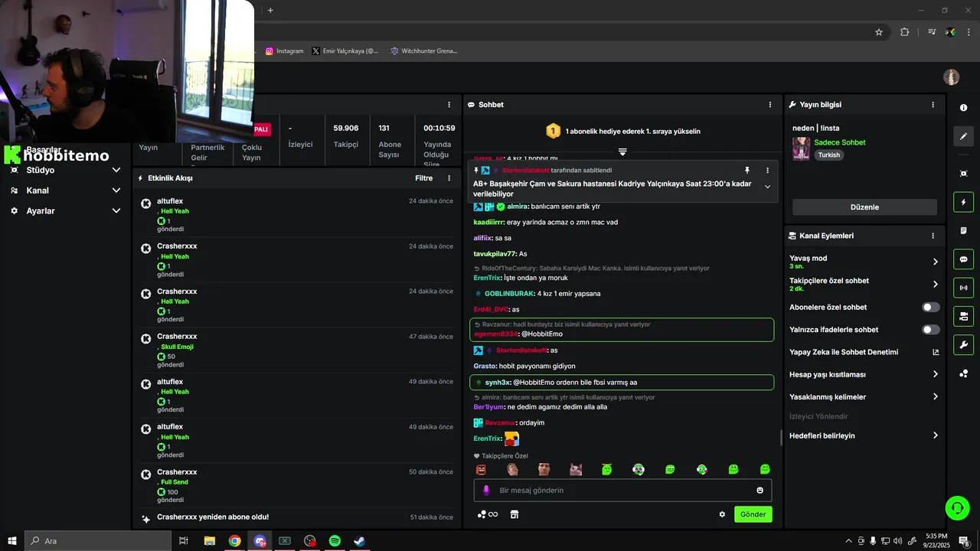Click username synh3x in chat

click(497, 383)
